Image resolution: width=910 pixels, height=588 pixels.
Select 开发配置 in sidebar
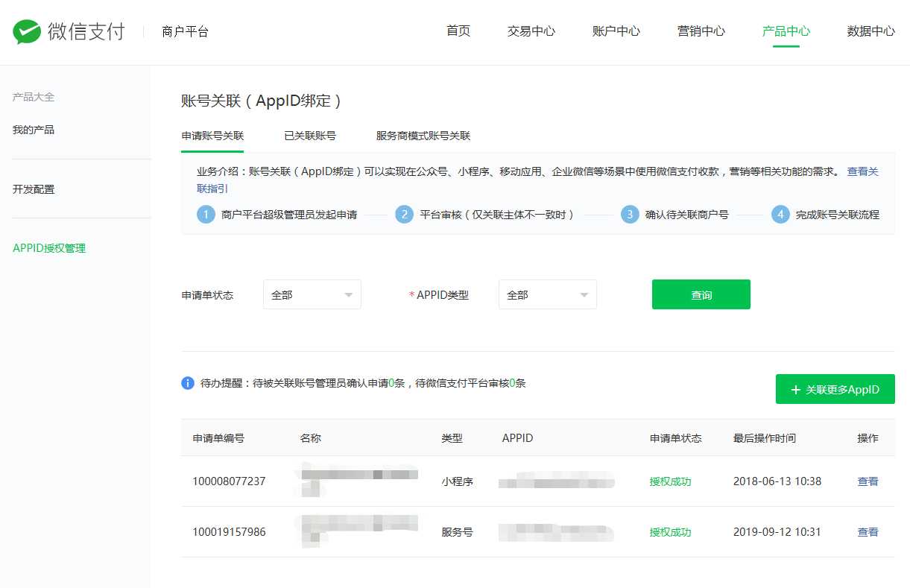coord(34,189)
